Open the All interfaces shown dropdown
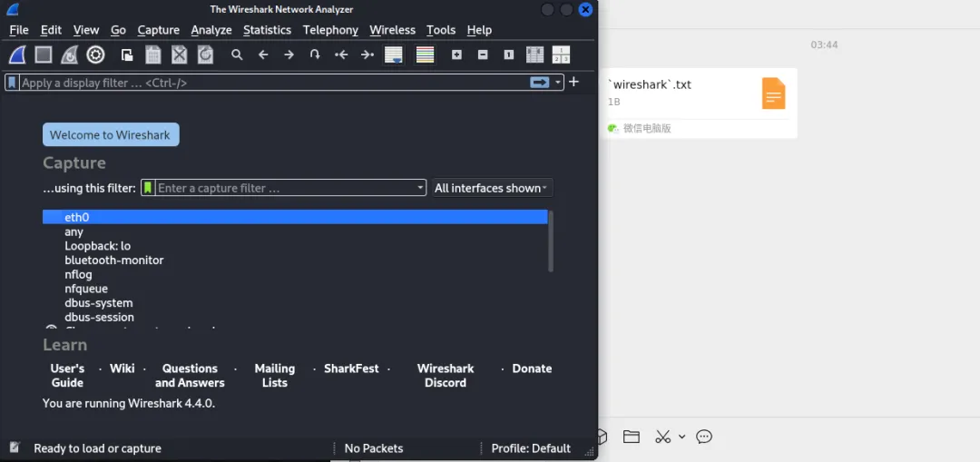The image size is (980, 462). tap(493, 188)
